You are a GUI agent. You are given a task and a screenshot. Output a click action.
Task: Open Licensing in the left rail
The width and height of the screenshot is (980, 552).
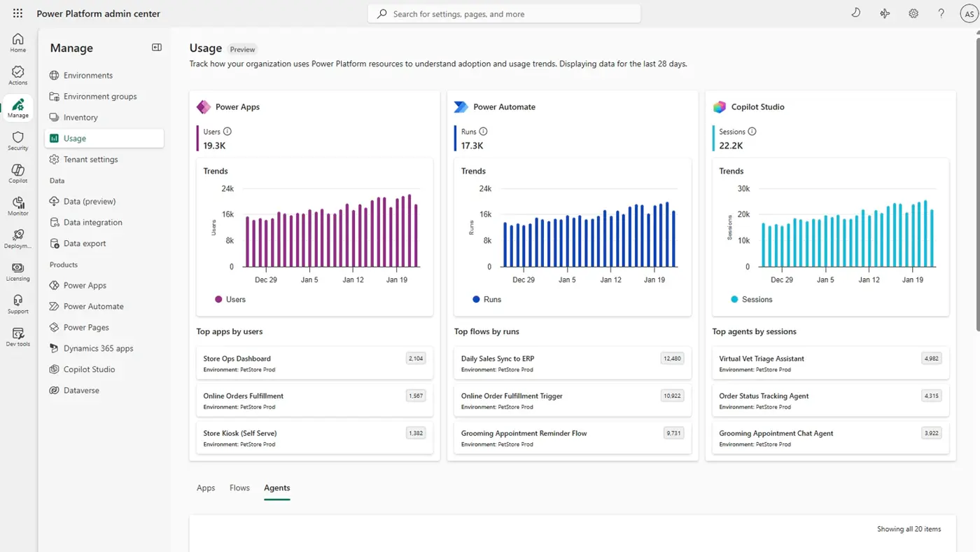[x=18, y=272]
